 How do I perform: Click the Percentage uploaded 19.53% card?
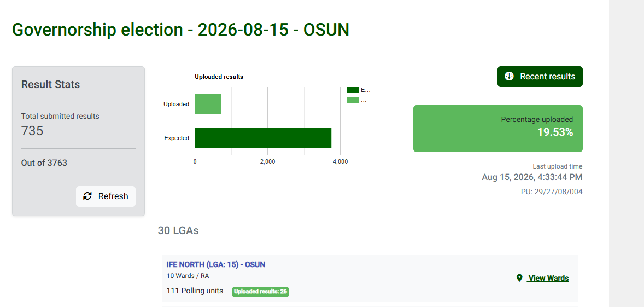pyautogui.click(x=498, y=129)
